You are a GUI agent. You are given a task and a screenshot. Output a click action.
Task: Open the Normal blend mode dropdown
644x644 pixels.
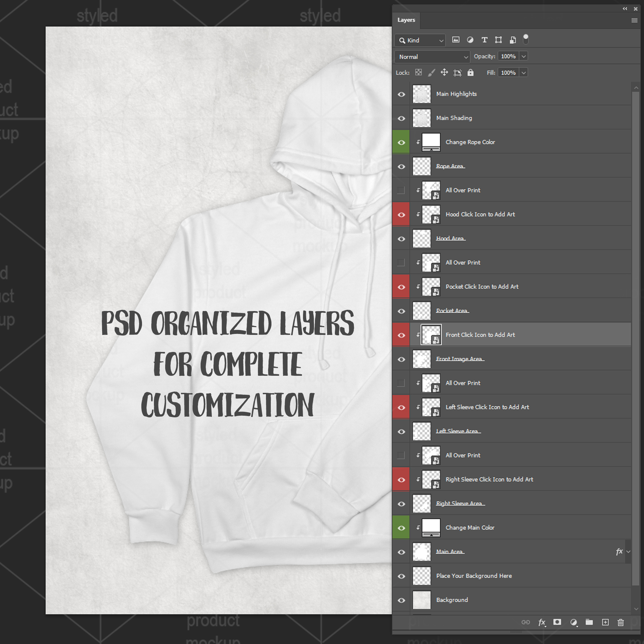point(432,57)
